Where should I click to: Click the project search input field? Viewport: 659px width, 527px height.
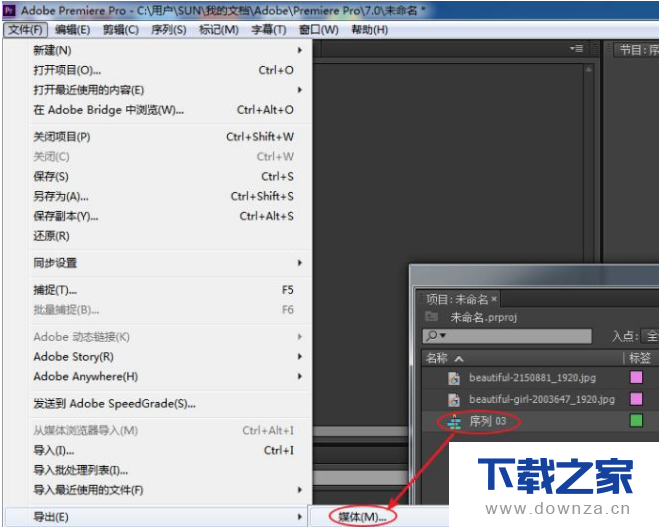507,336
